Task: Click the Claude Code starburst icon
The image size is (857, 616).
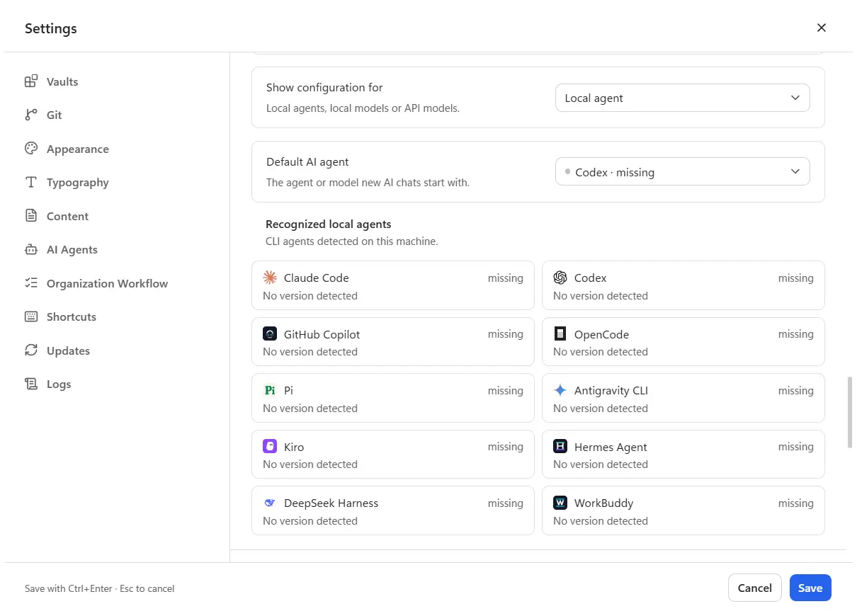Action: 270,278
